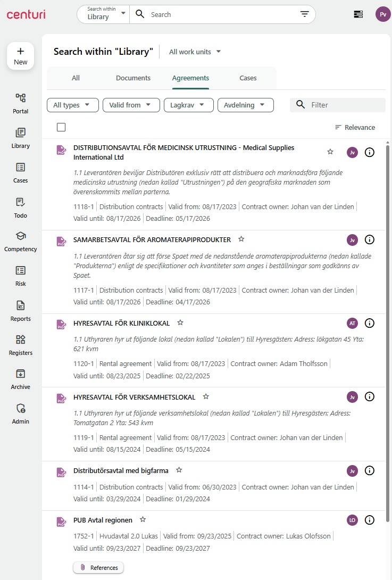
Task: Toggle the list view layout icon in header
Action: point(358,14)
